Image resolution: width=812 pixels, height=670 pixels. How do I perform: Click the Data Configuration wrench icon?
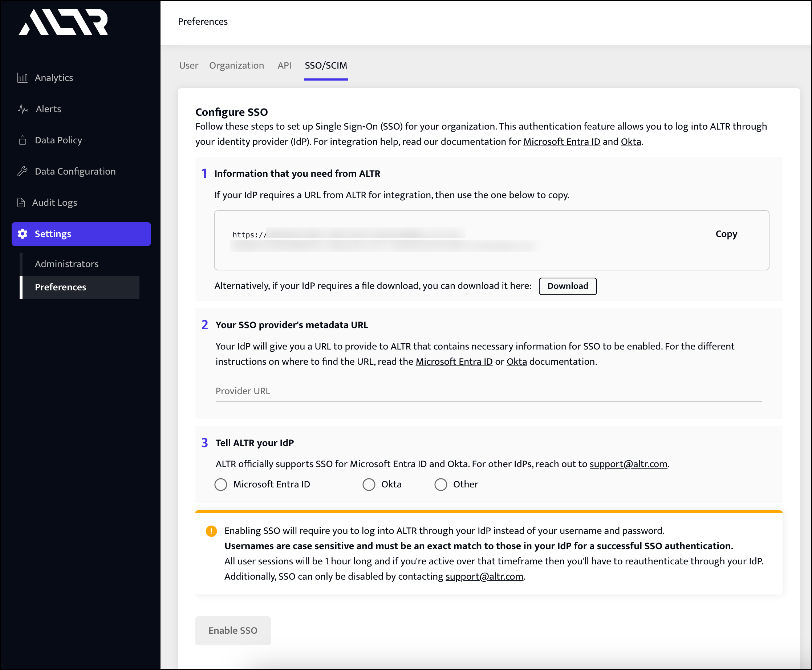tap(23, 171)
